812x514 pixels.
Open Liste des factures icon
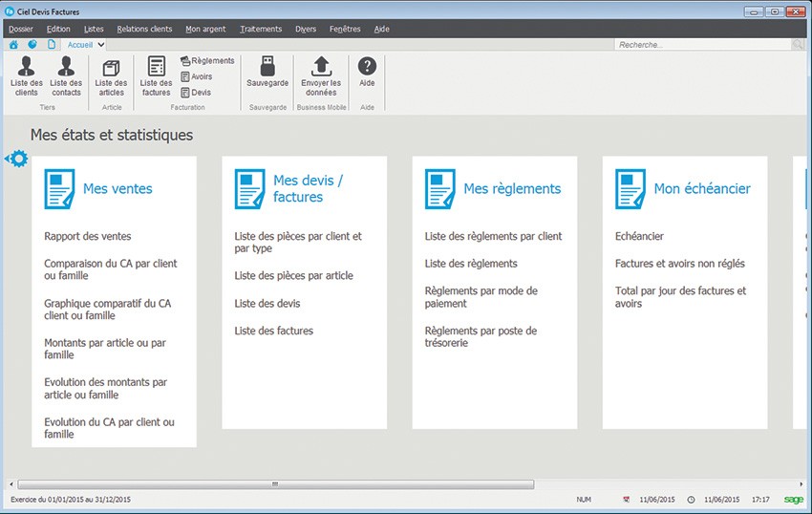point(156,66)
